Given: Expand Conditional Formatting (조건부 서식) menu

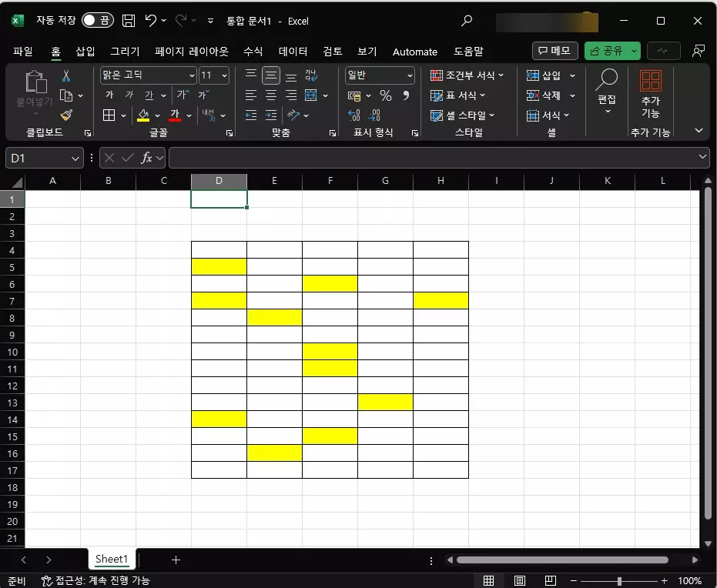Looking at the screenshot, I should pyautogui.click(x=467, y=75).
